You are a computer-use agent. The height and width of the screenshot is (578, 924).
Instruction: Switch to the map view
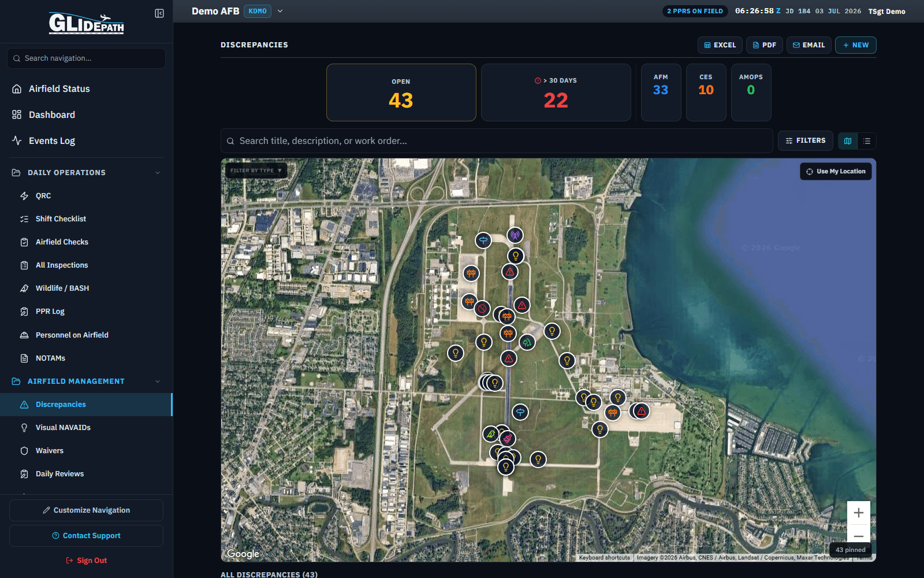(848, 141)
